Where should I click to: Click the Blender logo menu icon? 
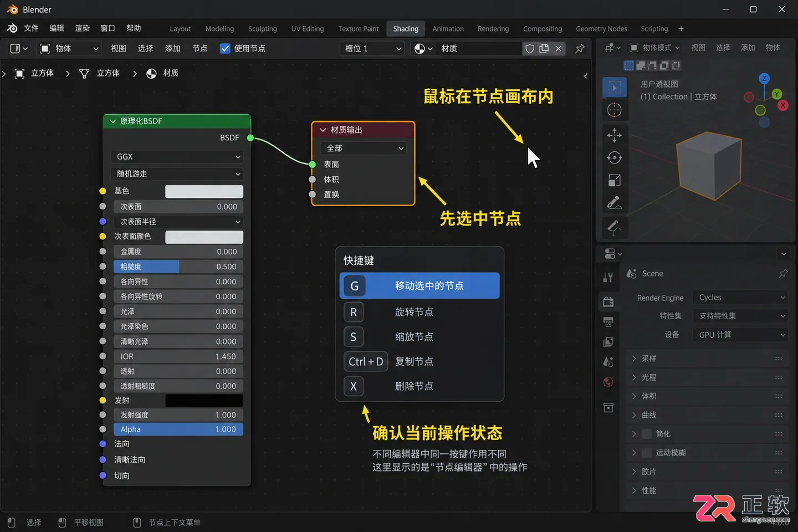pos(12,28)
